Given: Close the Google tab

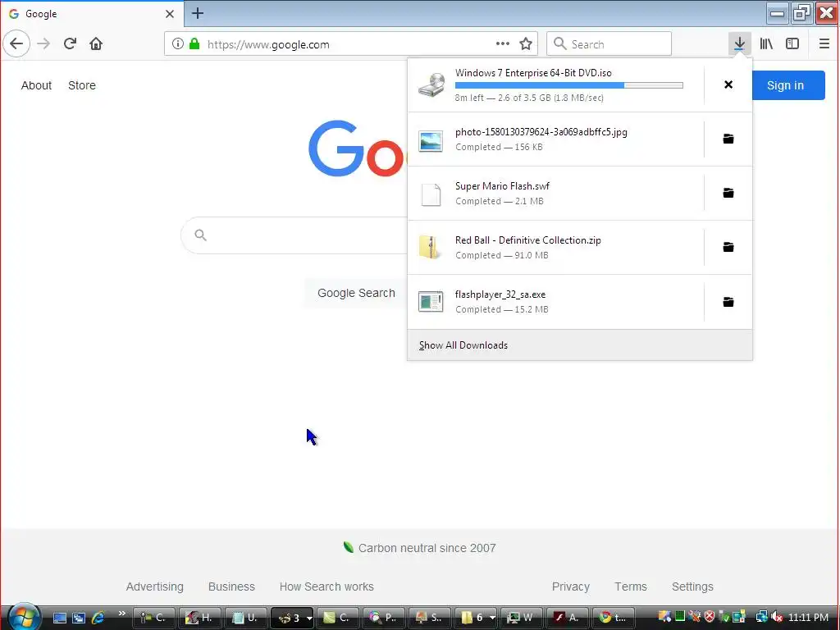Looking at the screenshot, I should (x=170, y=14).
